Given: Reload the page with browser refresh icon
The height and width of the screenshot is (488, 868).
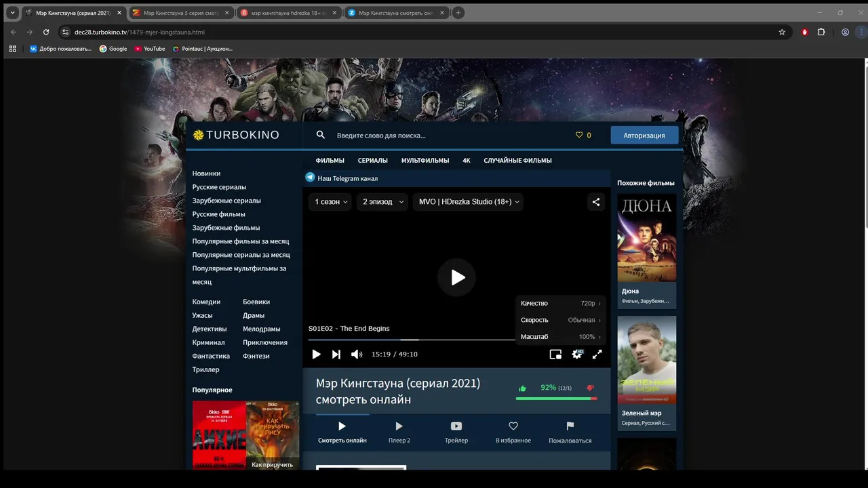Looking at the screenshot, I should [x=46, y=32].
